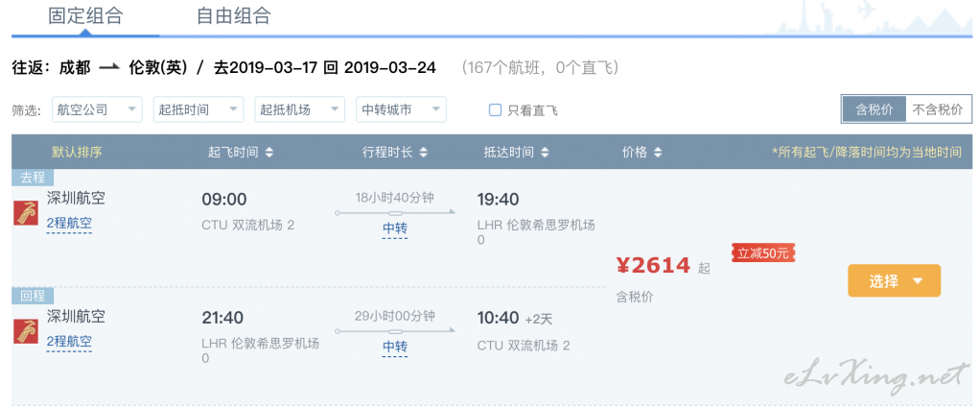The width and height of the screenshot is (980, 408).
Task: Select the 固定组合 tab
Action: (85, 16)
